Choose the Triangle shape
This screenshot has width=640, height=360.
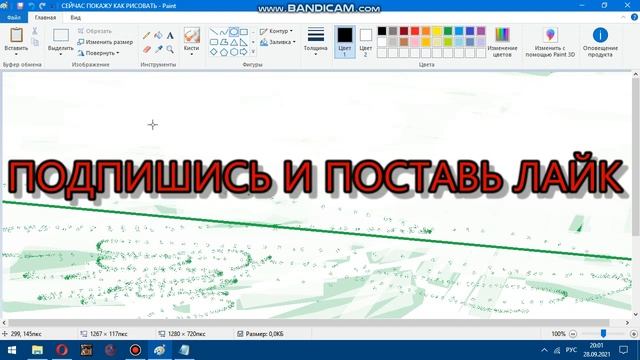pyautogui.click(x=234, y=42)
